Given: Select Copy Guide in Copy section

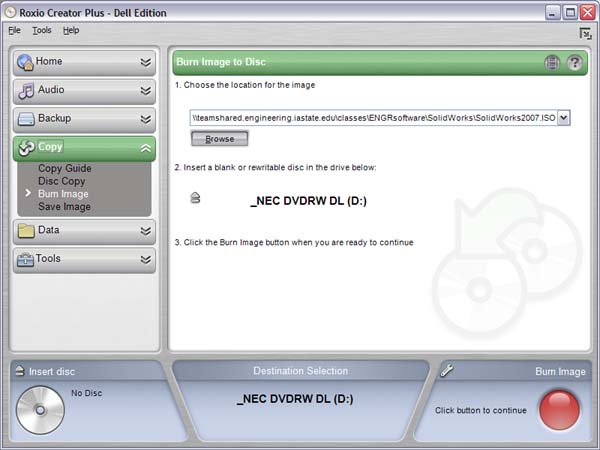Looking at the screenshot, I should pos(65,168).
